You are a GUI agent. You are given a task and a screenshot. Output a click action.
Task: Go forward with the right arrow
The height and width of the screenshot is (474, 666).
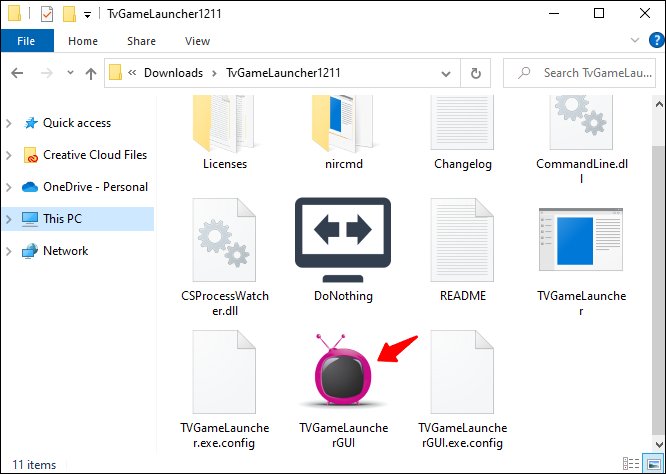tap(47, 73)
